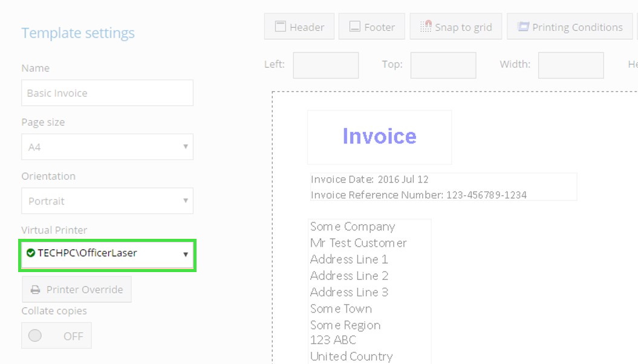
Task: Click the Name input field
Action: coord(107,93)
